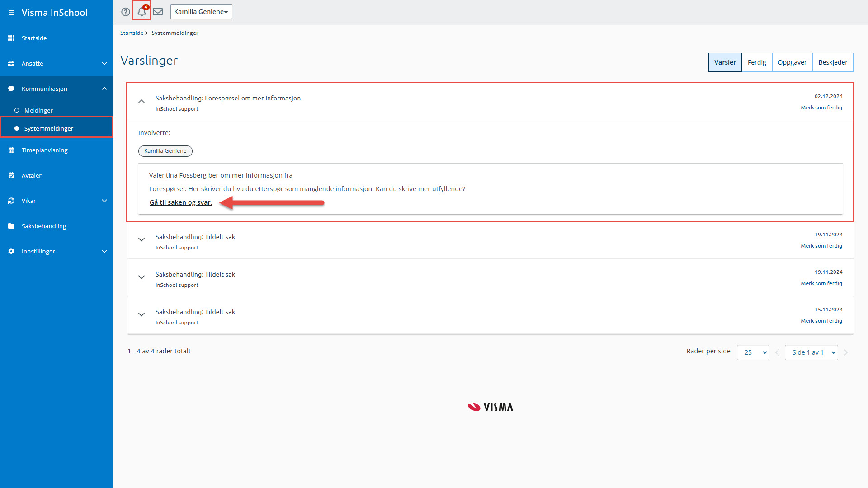Viewport: 868px width, 488px height.
Task: Open Avtaler in sidebar
Action: 31,175
